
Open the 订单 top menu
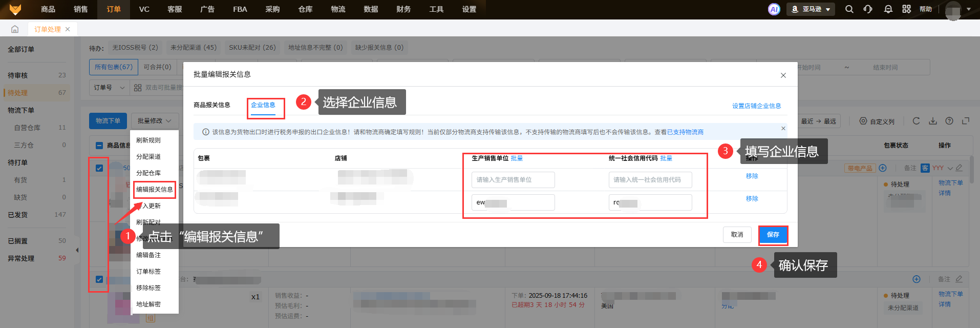[x=114, y=9]
